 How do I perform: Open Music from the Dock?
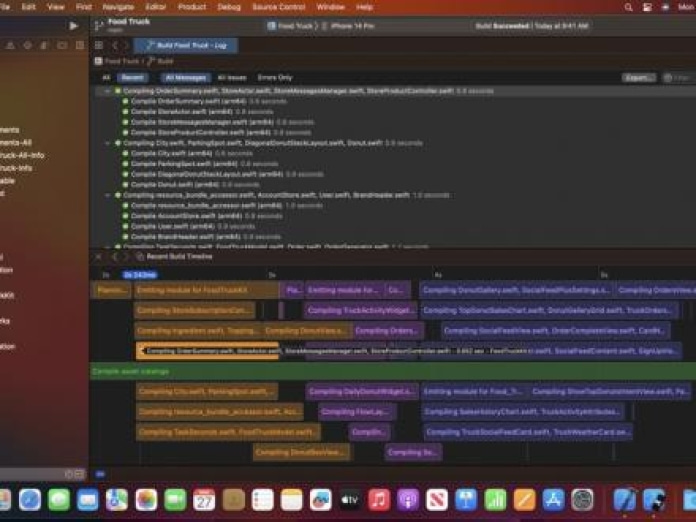(379, 500)
